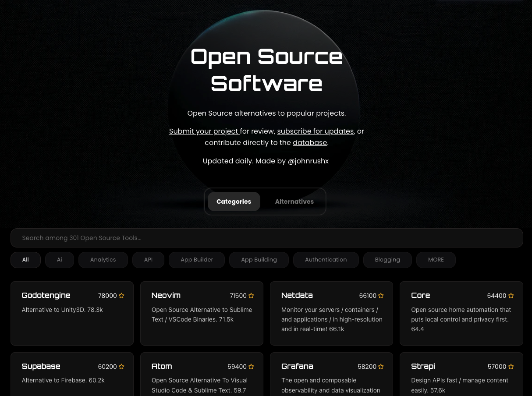Open the Grafana project title

(x=297, y=366)
